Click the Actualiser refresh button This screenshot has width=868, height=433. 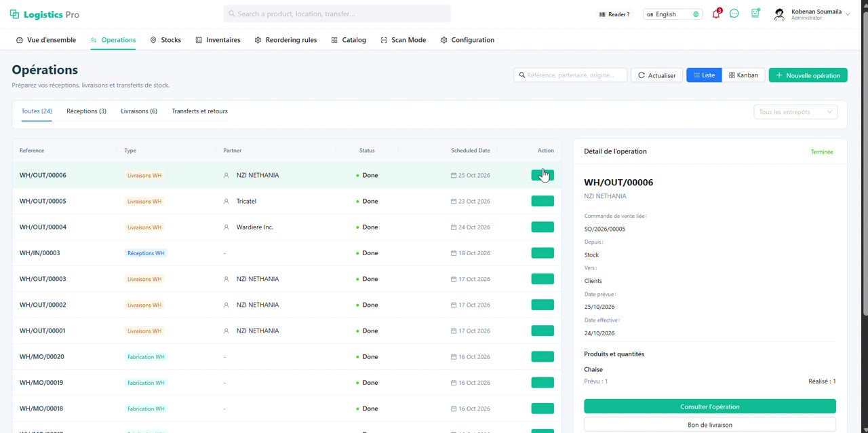[x=656, y=75]
